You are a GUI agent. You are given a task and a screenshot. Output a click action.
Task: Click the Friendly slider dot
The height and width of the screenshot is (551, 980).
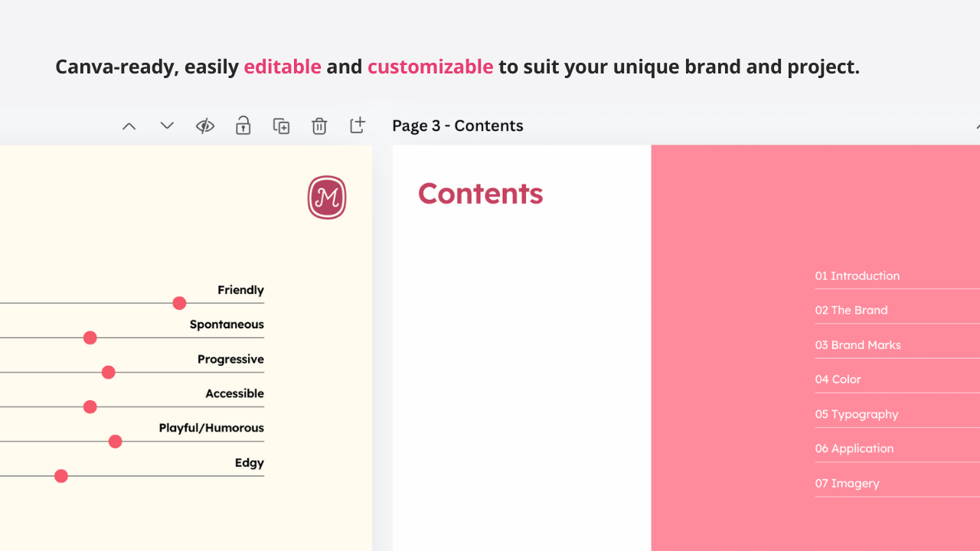click(x=179, y=304)
